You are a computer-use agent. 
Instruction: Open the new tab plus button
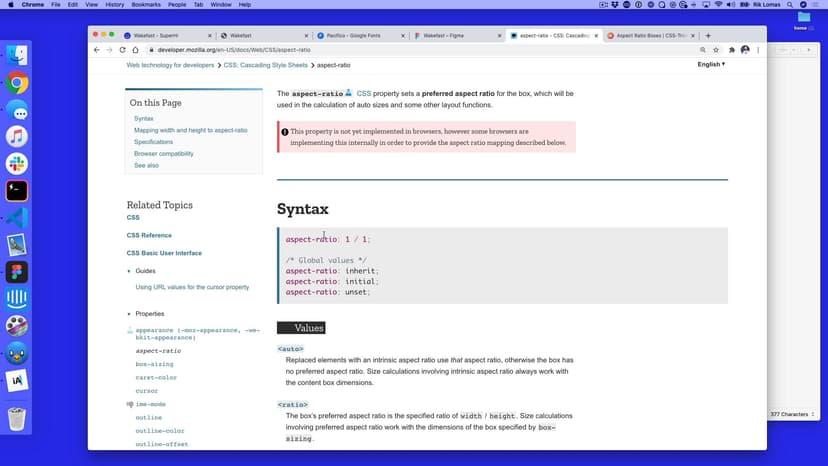(x=708, y=35)
